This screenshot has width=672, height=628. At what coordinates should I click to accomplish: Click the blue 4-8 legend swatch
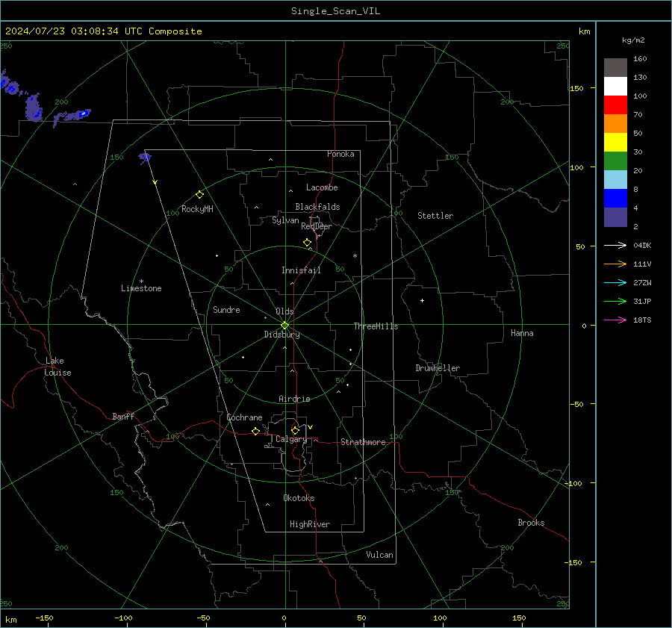click(x=615, y=198)
